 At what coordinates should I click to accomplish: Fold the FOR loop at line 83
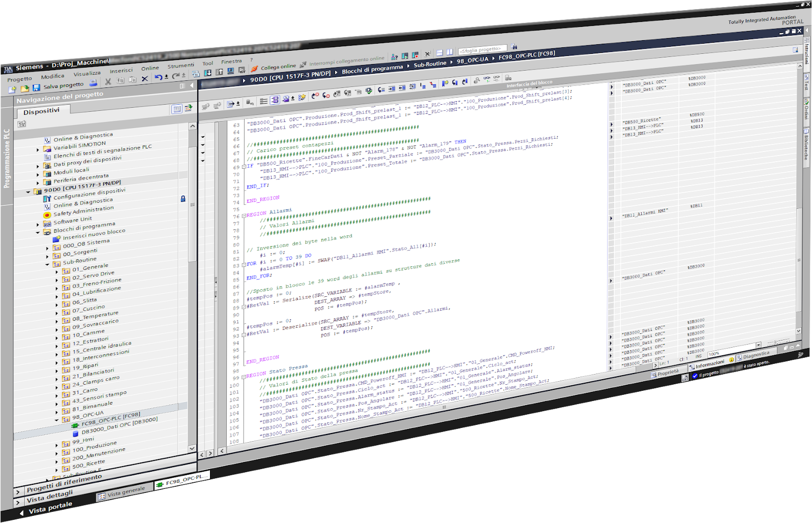pyautogui.click(x=244, y=265)
